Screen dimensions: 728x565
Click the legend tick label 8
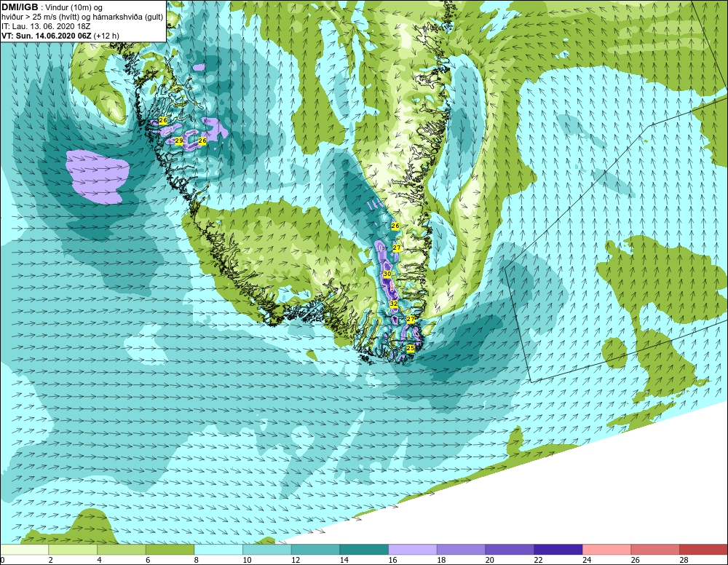(197, 561)
